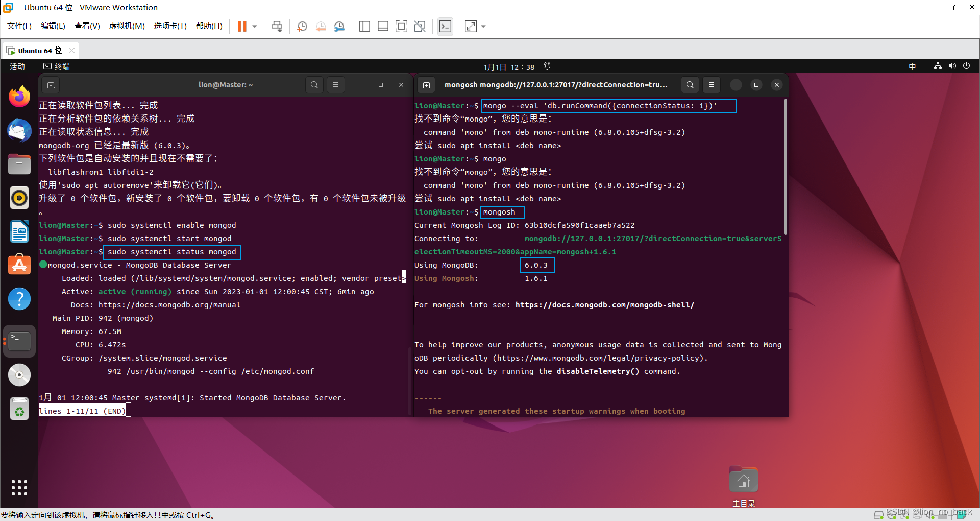The image size is (980, 521).
Task: Open the Files manager from the dock
Action: coord(19,164)
